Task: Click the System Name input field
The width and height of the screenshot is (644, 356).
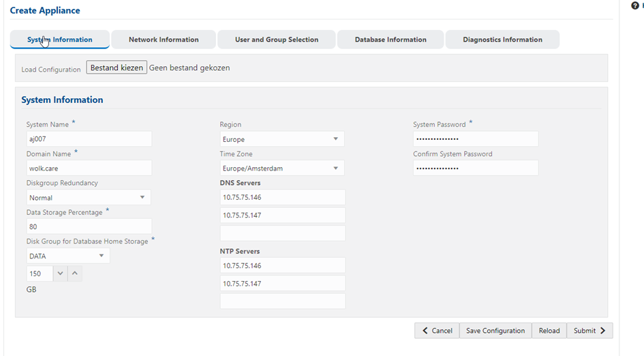Action: pos(89,139)
